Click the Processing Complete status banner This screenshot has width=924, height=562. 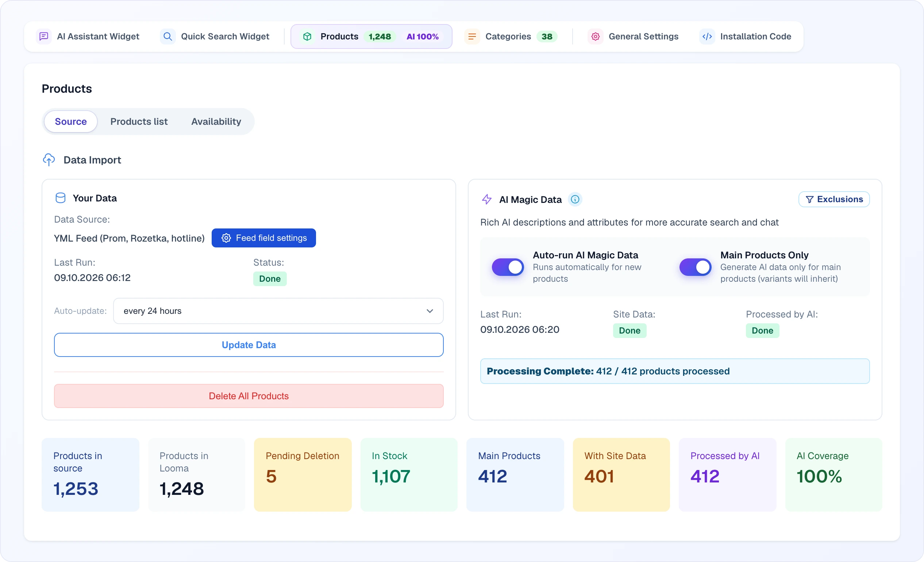click(x=675, y=371)
